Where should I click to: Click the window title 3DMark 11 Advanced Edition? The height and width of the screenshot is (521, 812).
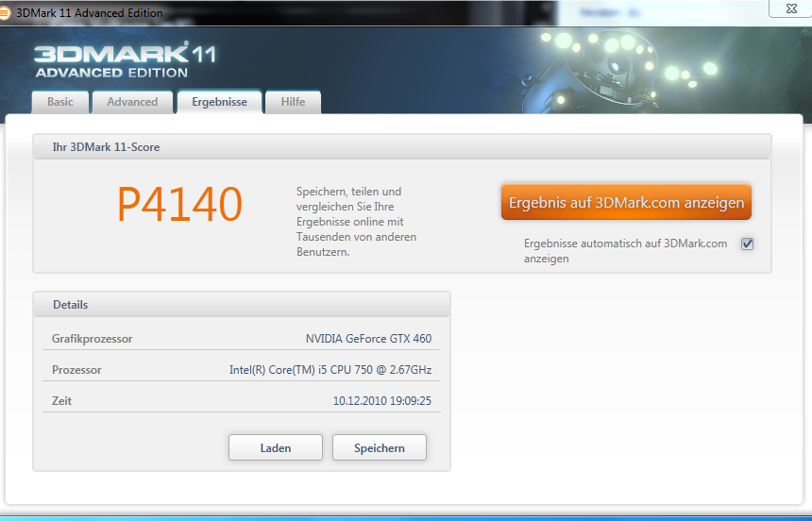pyautogui.click(x=90, y=13)
